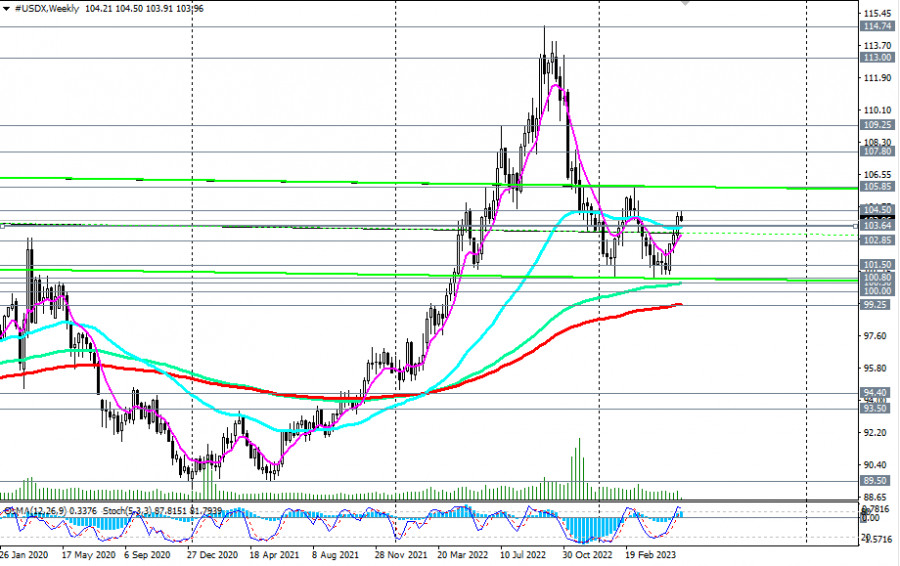Grab the right-end square handle of the 103.64 line
This screenshot has height=566, width=900.
click(x=855, y=226)
